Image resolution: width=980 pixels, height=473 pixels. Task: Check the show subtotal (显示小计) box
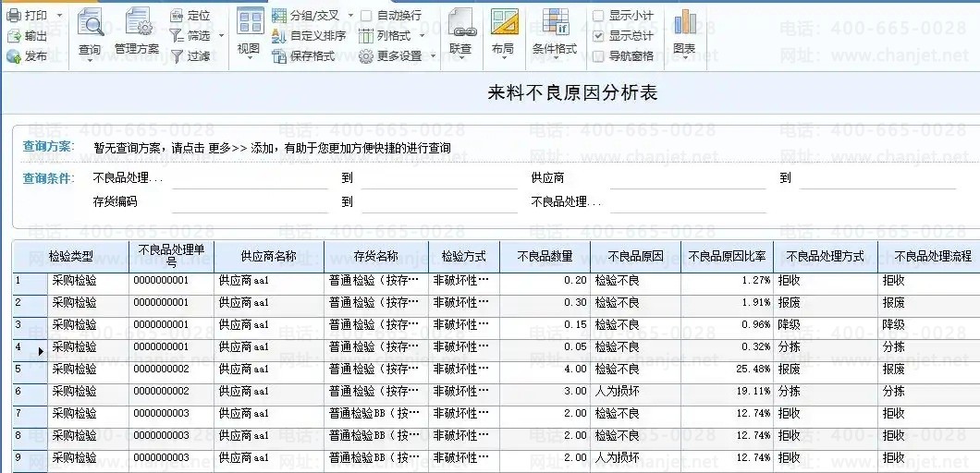598,16
